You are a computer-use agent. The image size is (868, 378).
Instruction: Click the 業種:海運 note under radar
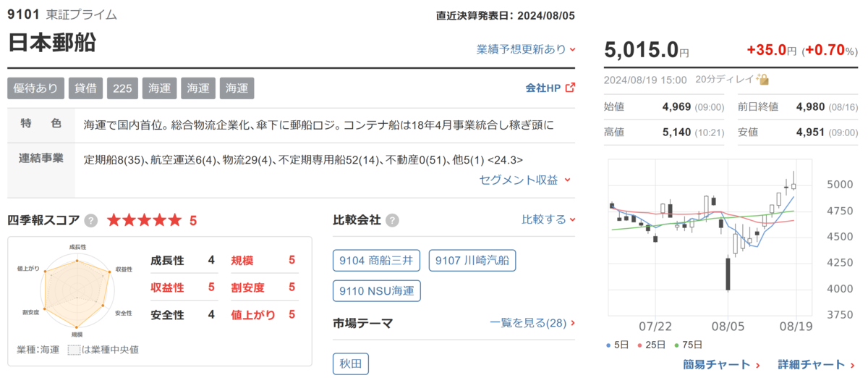click(39, 350)
